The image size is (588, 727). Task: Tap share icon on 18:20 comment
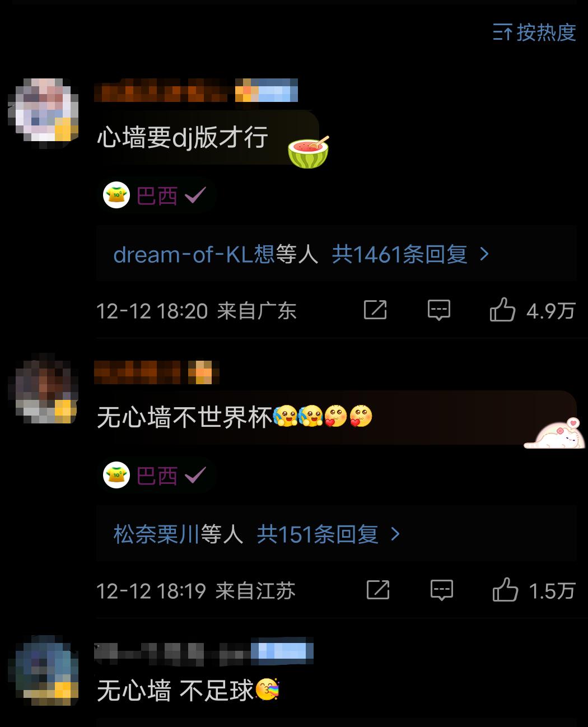click(375, 310)
